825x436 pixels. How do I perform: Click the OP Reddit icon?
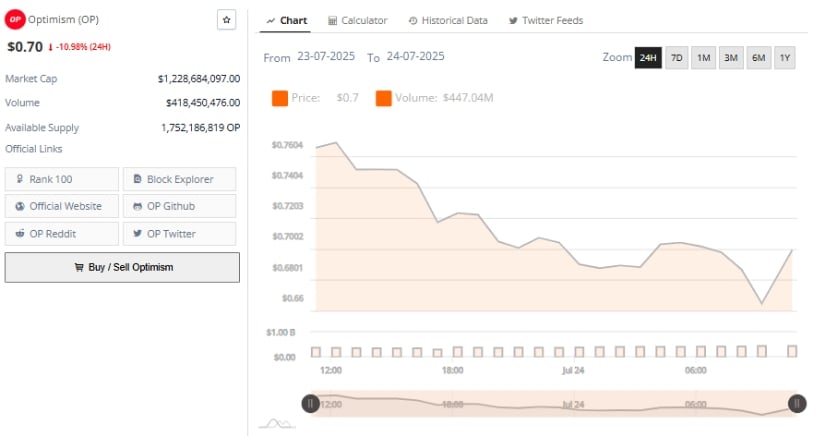click(x=20, y=234)
